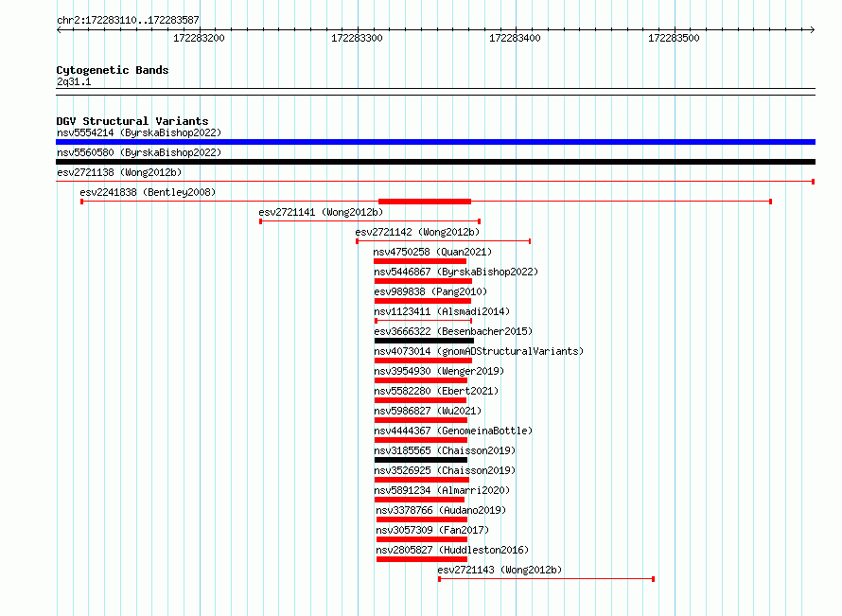Select the red bar under nsv5986827
Screen dimensions: 842x616
point(421,420)
